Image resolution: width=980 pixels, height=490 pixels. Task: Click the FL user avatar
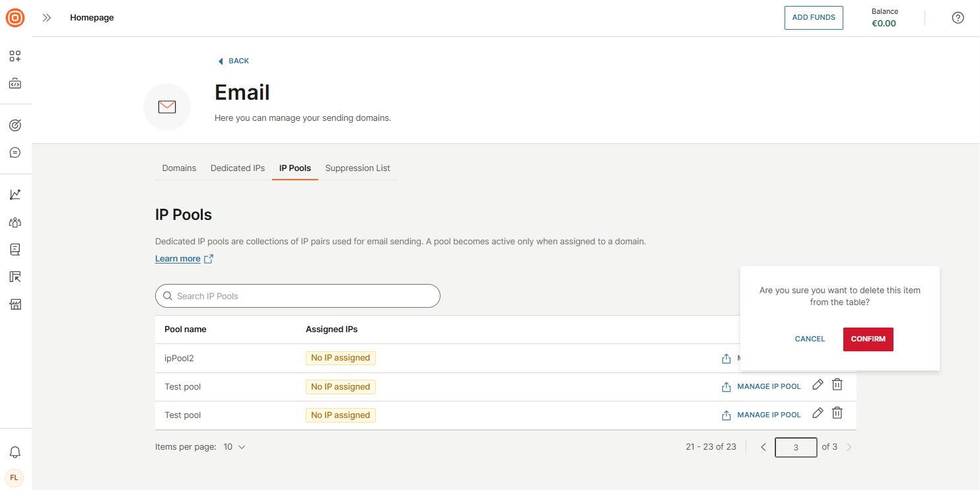15,477
